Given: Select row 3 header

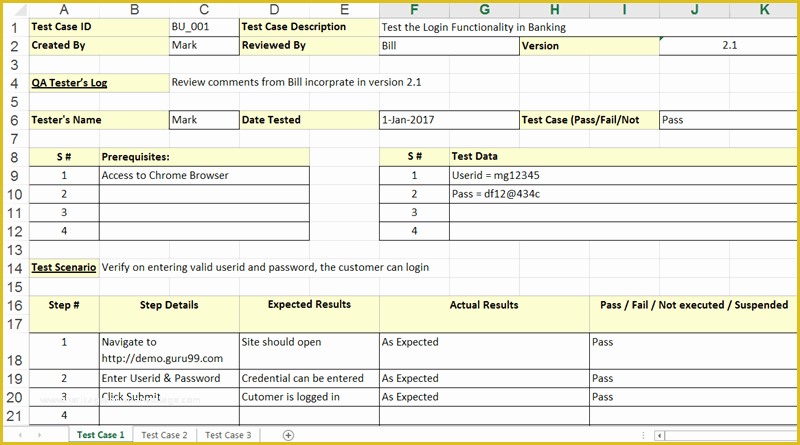Looking at the screenshot, I should (15, 65).
